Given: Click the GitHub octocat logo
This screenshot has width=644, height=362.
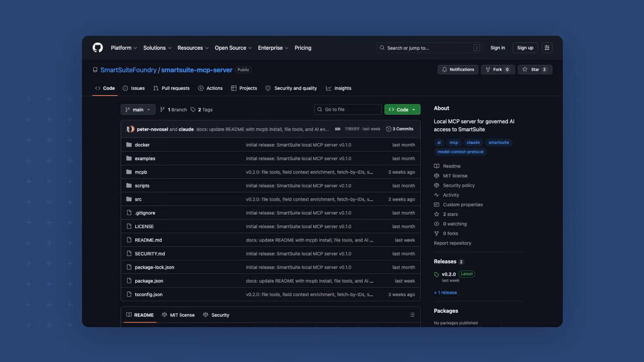Looking at the screenshot, I should pyautogui.click(x=98, y=48).
